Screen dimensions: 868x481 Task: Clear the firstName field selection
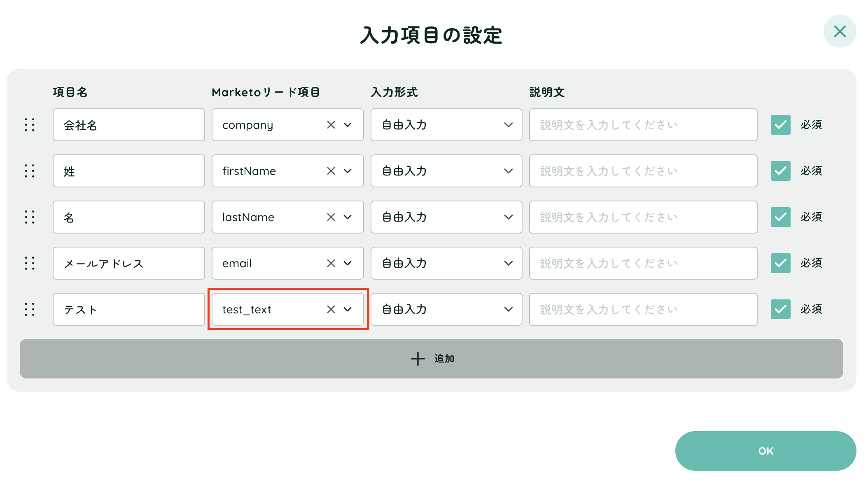(x=331, y=171)
